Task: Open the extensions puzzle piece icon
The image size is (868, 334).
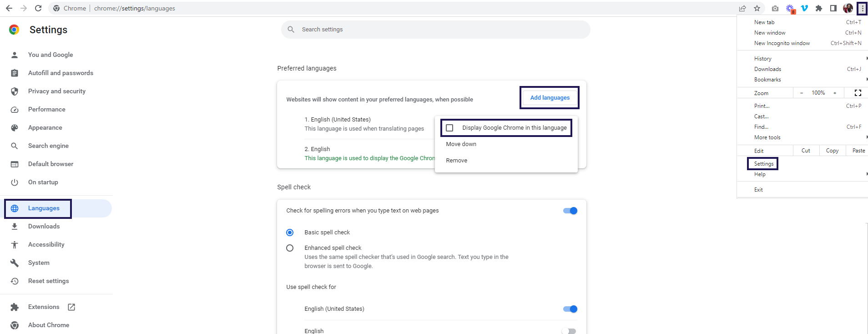Action: [x=819, y=8]
